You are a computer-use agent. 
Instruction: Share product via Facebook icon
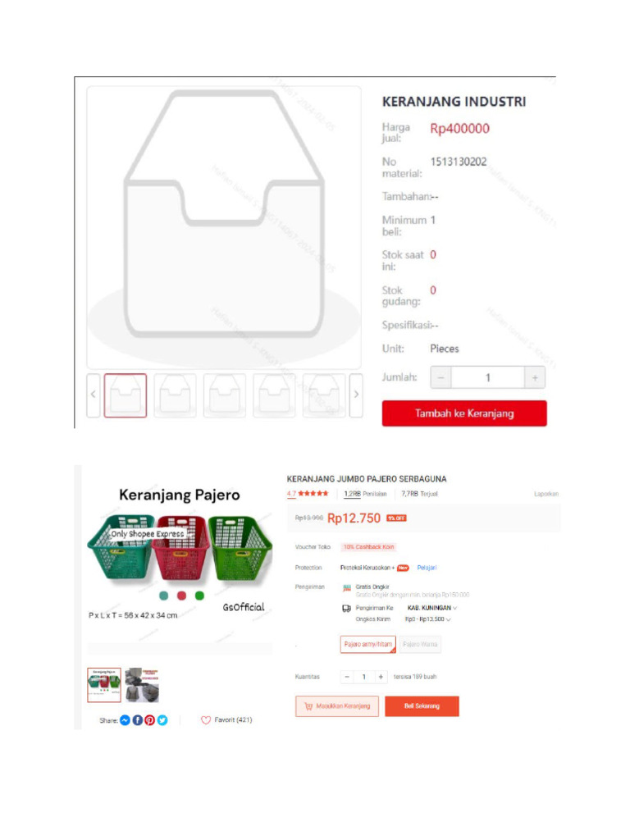click(x=138, y=720)
